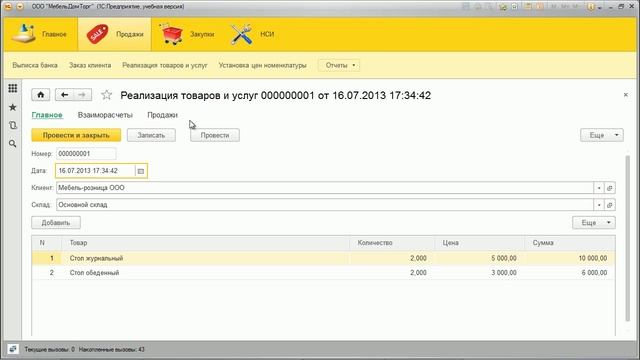Open the Главное section with lamp icon

point(40,34)
